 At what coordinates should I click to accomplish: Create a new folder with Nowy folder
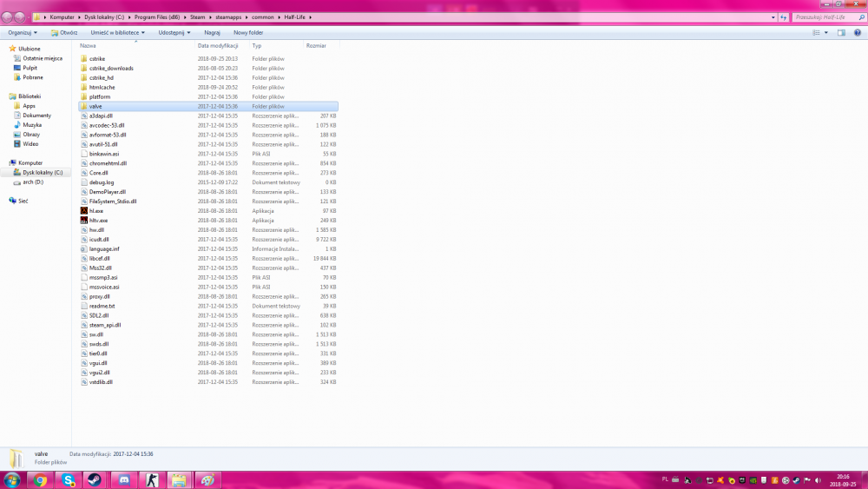[248, 32]
